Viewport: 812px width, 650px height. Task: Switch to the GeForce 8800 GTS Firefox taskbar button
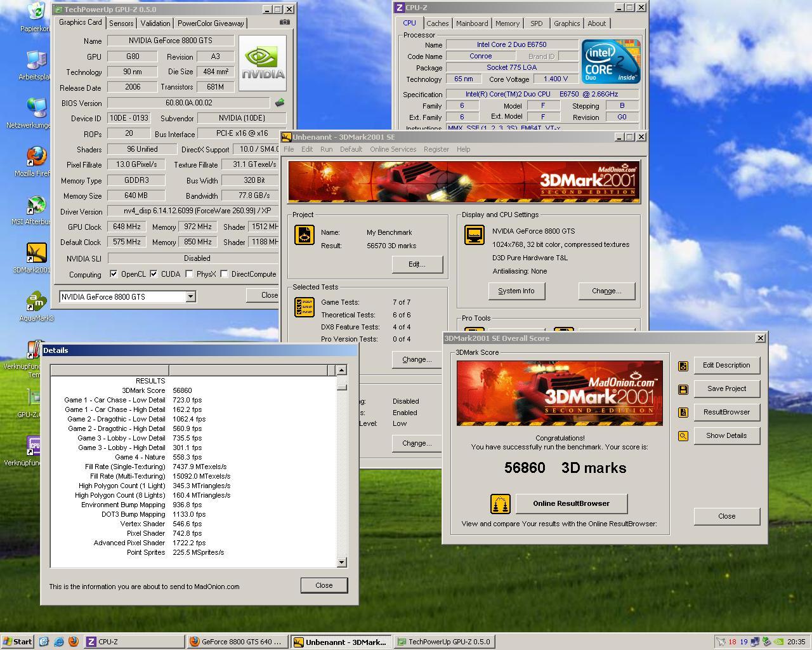coord(238,642)
